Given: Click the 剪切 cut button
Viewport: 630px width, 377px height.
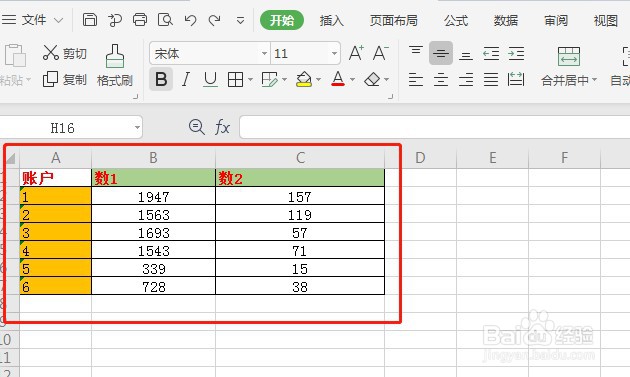Looking at the screenshot, I should coord(65,53).
